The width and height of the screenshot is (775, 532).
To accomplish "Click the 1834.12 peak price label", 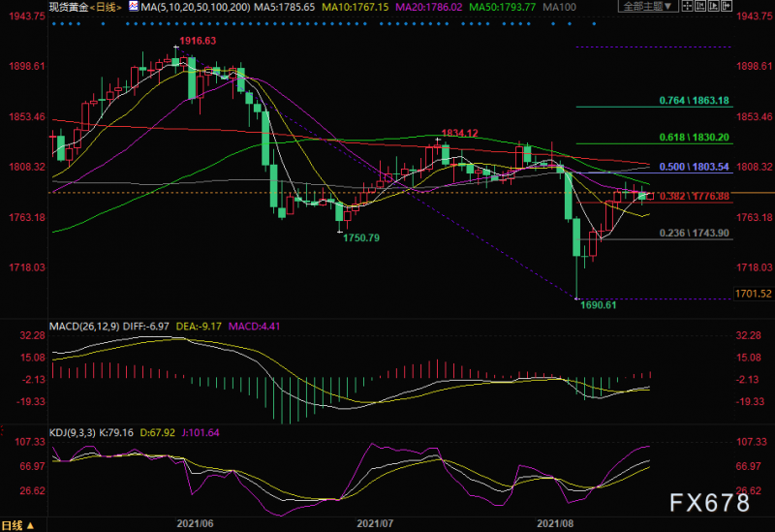I will pos(459,133).
